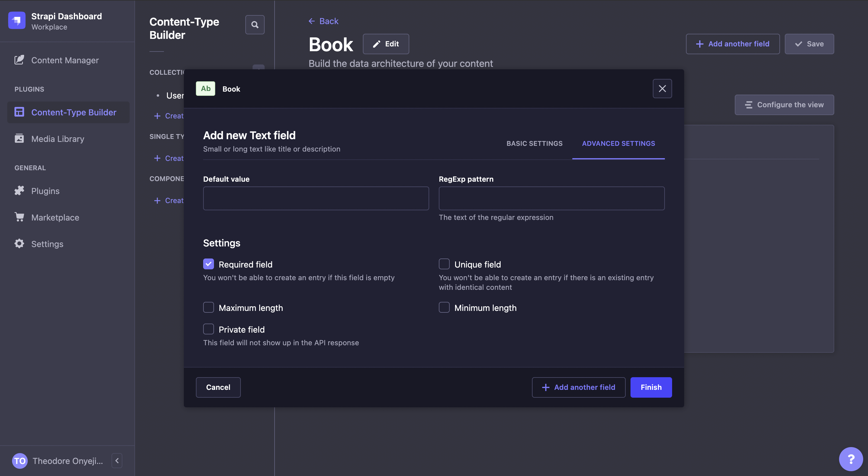Click the Finish button
This screenshot has height=476, width=868.
coord(651,387)
